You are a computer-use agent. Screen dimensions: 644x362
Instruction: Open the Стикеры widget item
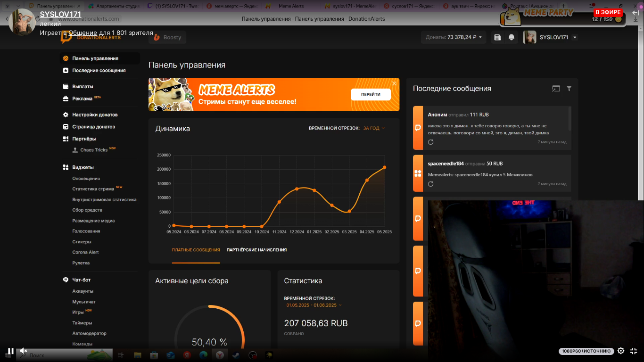coord(82,242)
